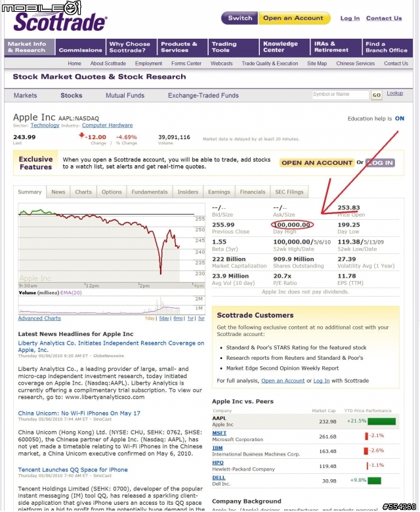Screen dimensions: 420x512
Task: Open the Technology sector link
Action: (x=45, y=125)
